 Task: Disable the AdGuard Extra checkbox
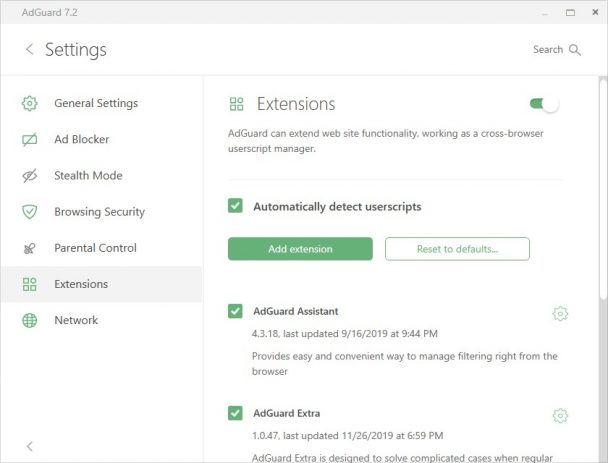pyautogui.click(x=235, y=413)
